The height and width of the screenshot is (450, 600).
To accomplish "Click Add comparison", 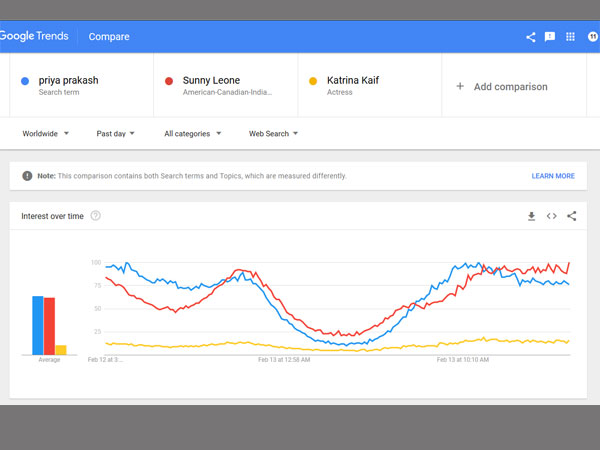I will pos(502,87).
